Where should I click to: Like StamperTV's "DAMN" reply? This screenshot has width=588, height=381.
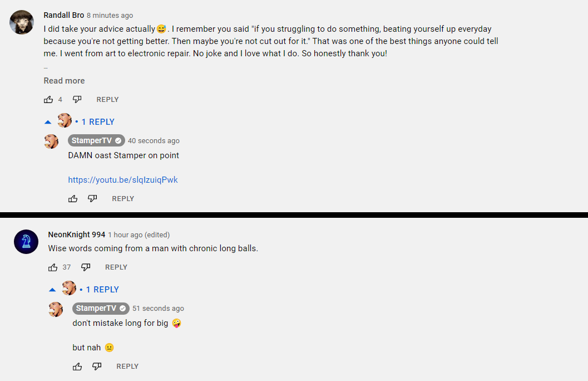click(73, 199)
